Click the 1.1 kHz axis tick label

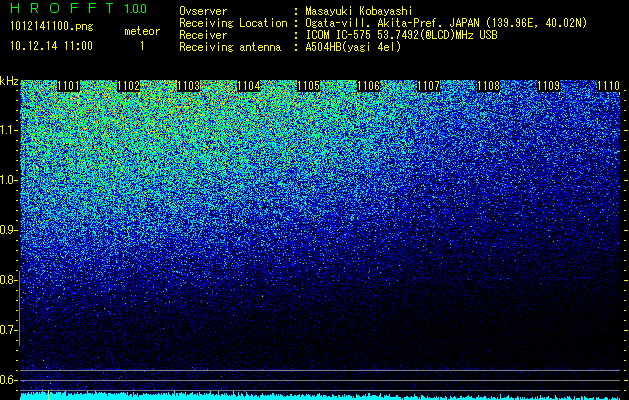8,130
